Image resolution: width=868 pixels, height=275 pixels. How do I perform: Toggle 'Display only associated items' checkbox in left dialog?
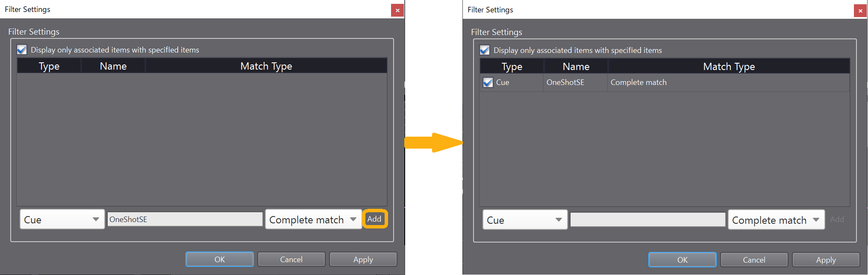coord(22,50)
